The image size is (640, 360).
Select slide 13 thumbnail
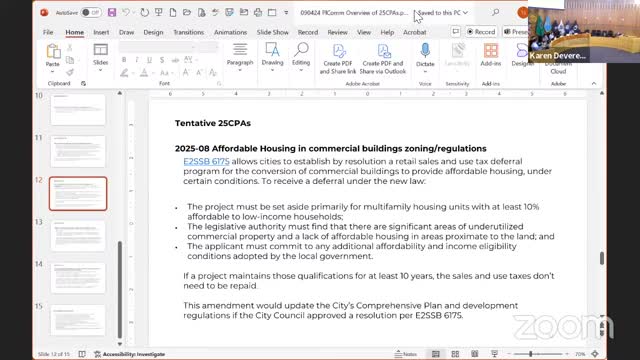pyautogui.click(x=78, y=236)
